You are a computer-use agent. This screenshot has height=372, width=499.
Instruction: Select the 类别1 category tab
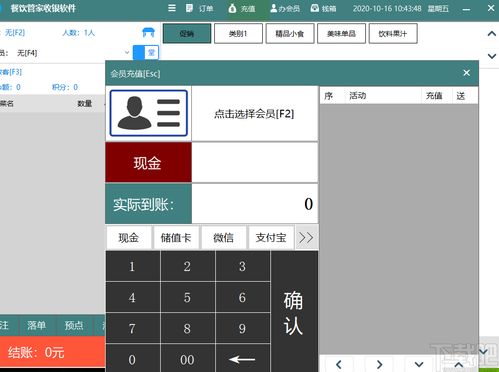pos(238,33)
